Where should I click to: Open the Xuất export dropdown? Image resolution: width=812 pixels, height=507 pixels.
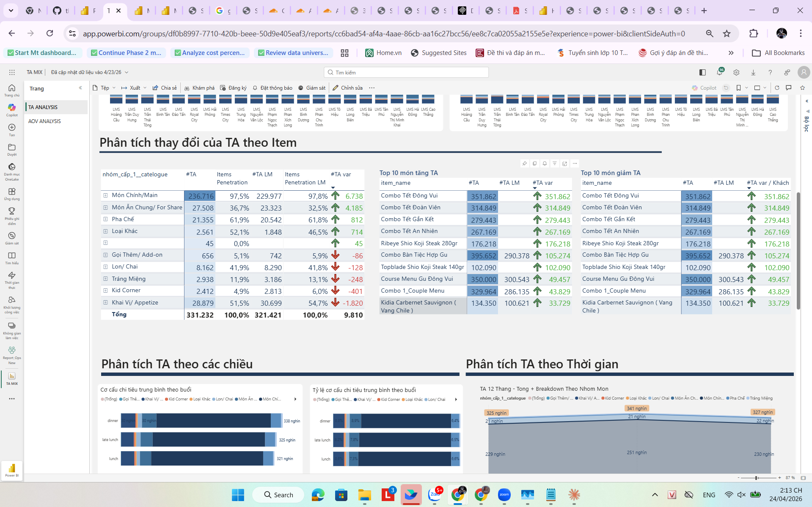pos(134,88)
